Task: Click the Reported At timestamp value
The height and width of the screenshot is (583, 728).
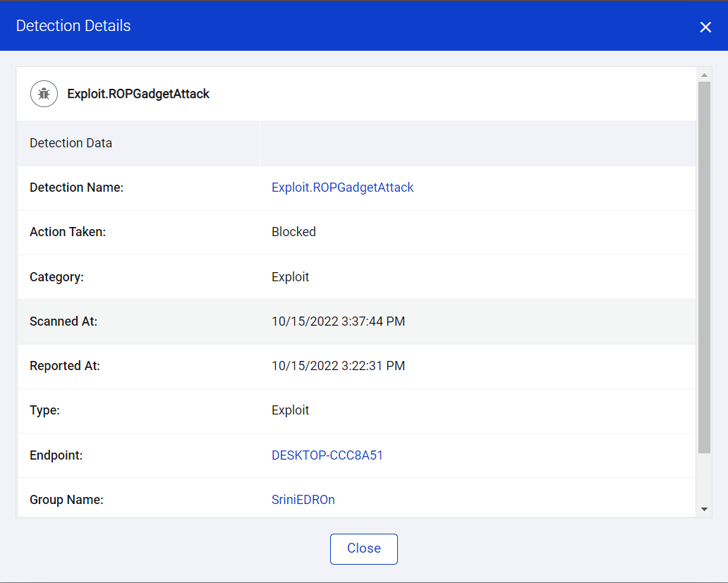Action: click(338, 366)
